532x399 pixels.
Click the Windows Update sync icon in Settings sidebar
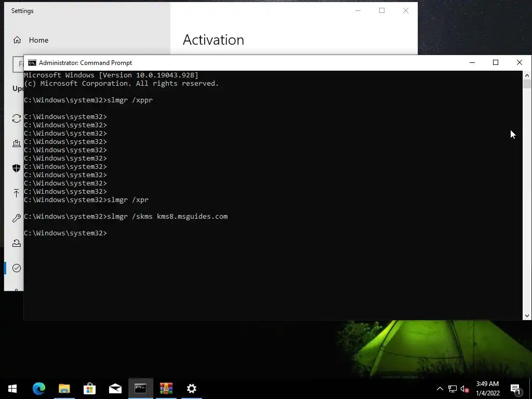coord(16,118)
